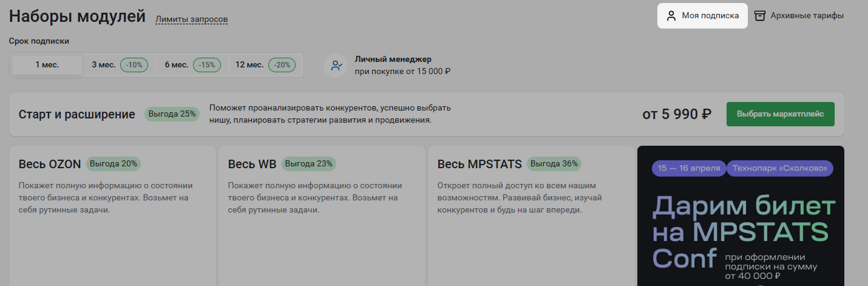Click the Выгода 20% badge
This screenshot has height=286, width=868.
point(114,163)
